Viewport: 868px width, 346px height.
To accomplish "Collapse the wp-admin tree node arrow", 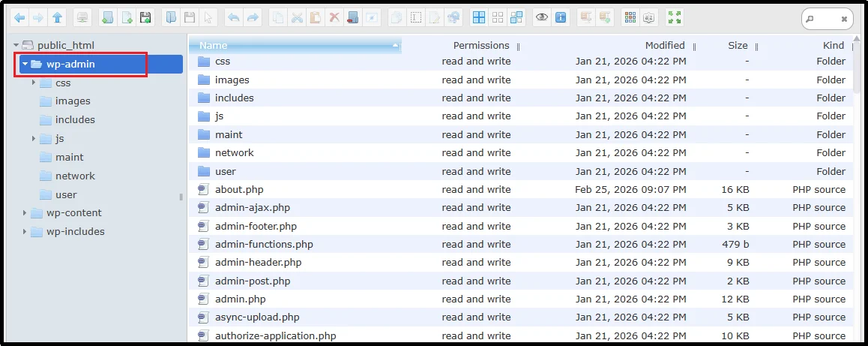I will click(x=25, y=65).
